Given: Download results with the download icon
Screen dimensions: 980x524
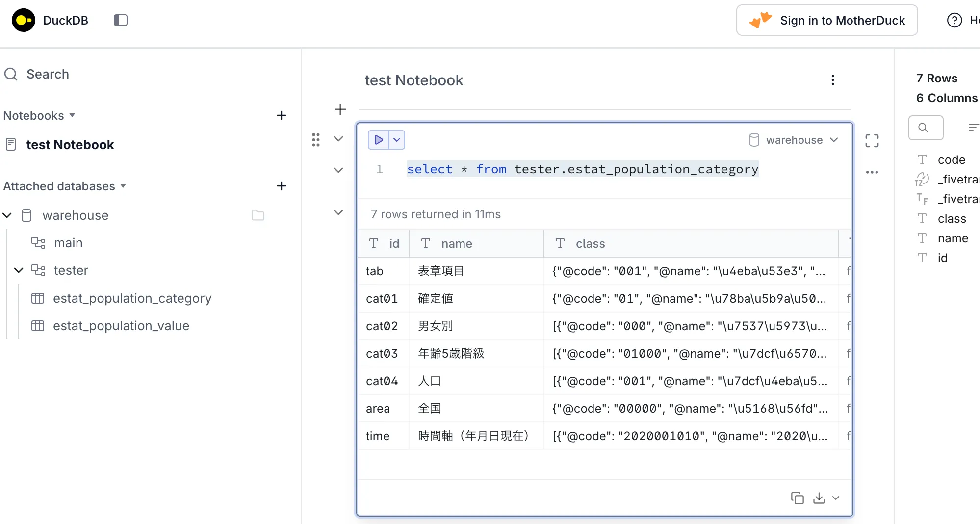Looking at the screenshot, I should point(819,498).
